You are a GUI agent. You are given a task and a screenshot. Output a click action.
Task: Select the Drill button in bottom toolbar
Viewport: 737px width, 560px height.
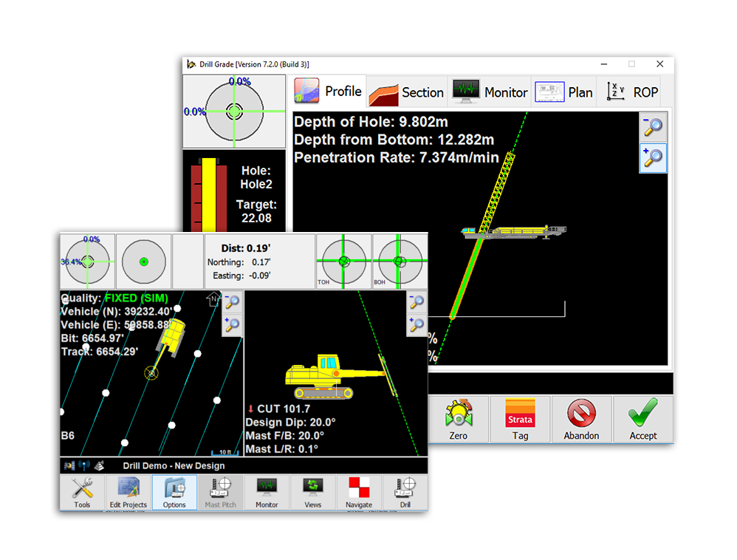(405, 492)
